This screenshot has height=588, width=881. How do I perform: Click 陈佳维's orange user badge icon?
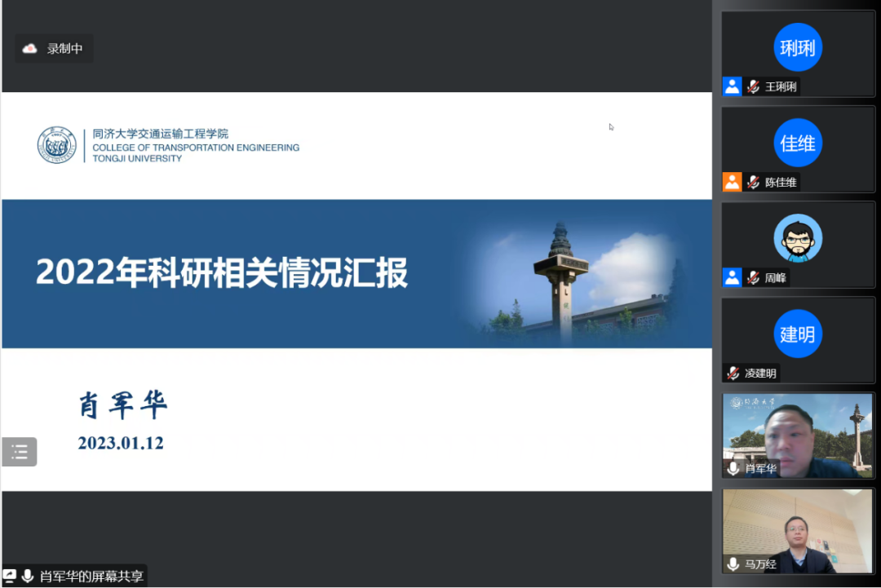click(x=732, y=182)
